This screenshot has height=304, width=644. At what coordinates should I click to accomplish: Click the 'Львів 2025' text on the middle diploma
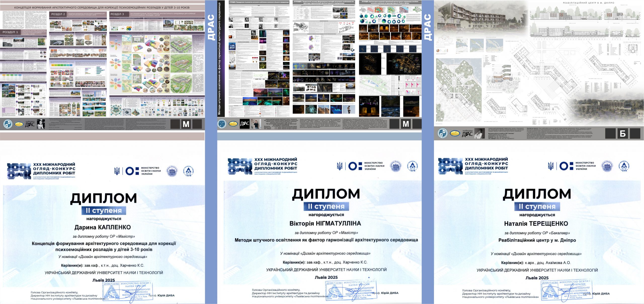click(326, 277)
